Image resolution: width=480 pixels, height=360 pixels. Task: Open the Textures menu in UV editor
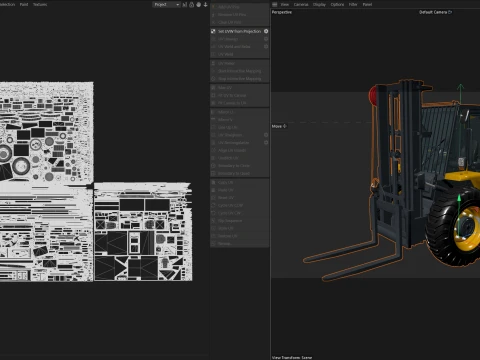pos(40,4)
